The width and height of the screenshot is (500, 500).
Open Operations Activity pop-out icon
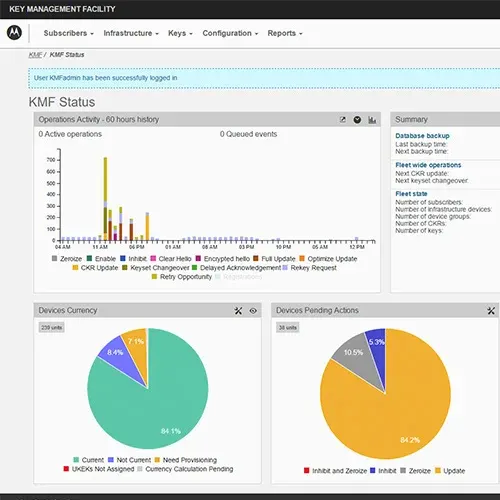pyautogui.click(x=343, y=120)
